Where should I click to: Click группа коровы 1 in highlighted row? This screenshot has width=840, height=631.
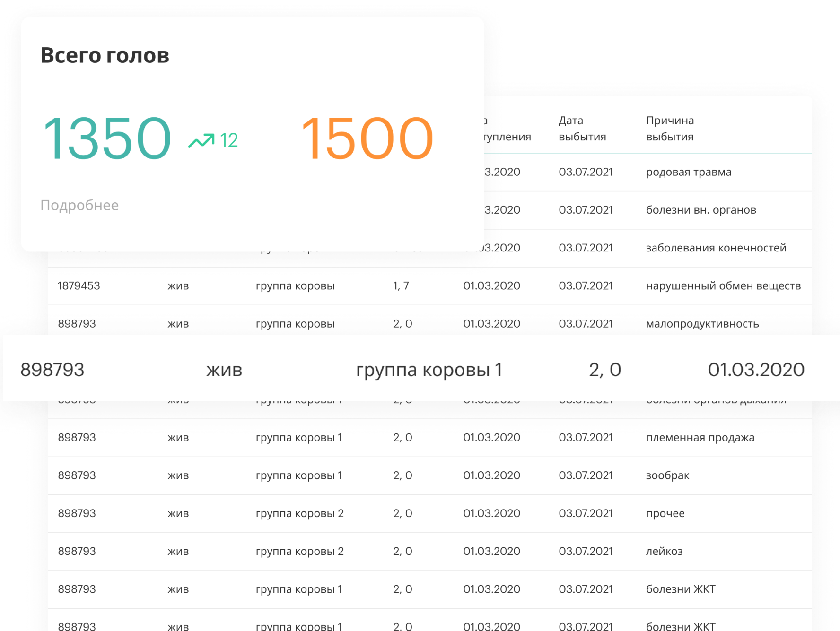coord(429,370)
